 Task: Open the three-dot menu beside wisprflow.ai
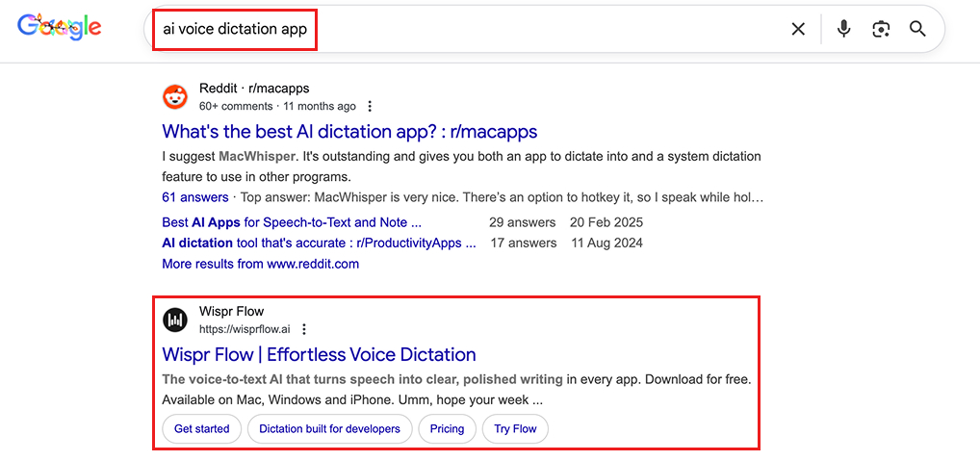tap(304, 329)
